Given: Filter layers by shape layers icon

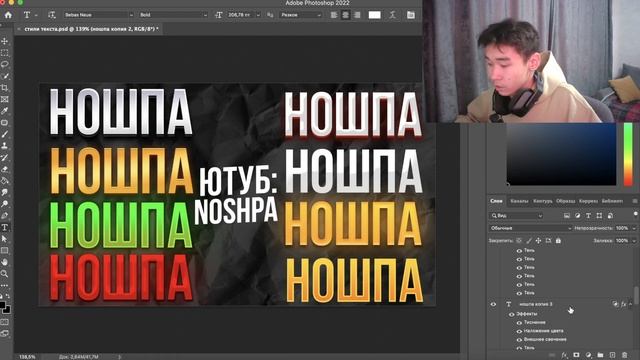Looking at the screenshot, I should tap(599, 216).
